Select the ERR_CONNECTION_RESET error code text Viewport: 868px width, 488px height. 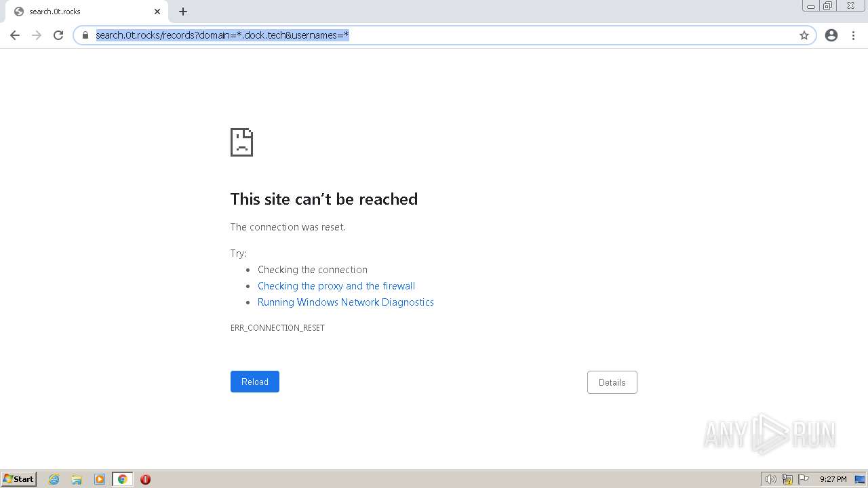[x=277, y=328]
